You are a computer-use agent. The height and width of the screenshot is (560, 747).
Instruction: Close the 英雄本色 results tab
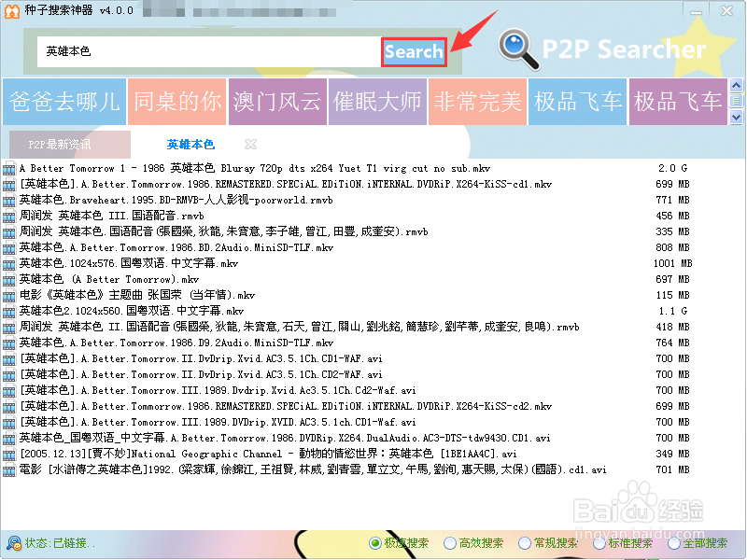click(x=250, y=145)
